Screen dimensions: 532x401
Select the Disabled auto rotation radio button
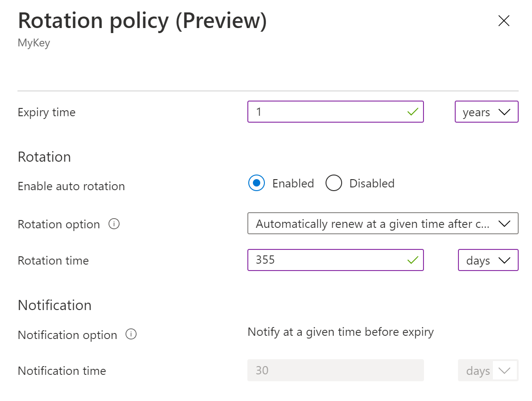tap(334, 183)
